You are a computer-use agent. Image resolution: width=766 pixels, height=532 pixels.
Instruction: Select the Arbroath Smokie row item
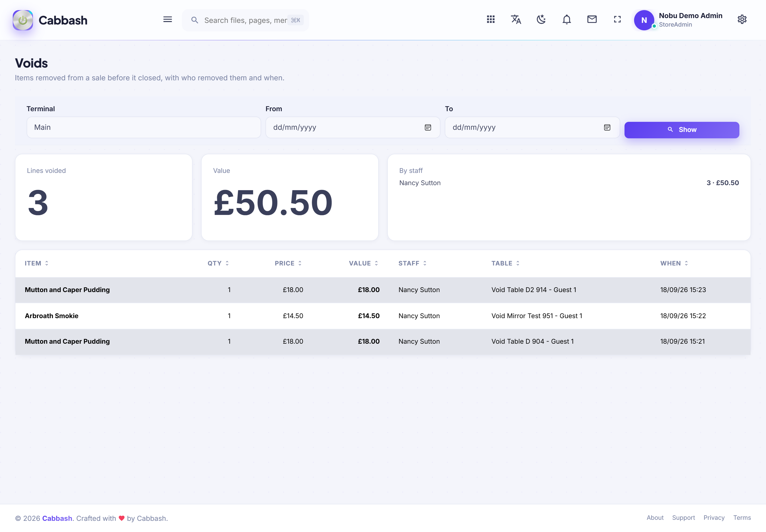point(52,316)
